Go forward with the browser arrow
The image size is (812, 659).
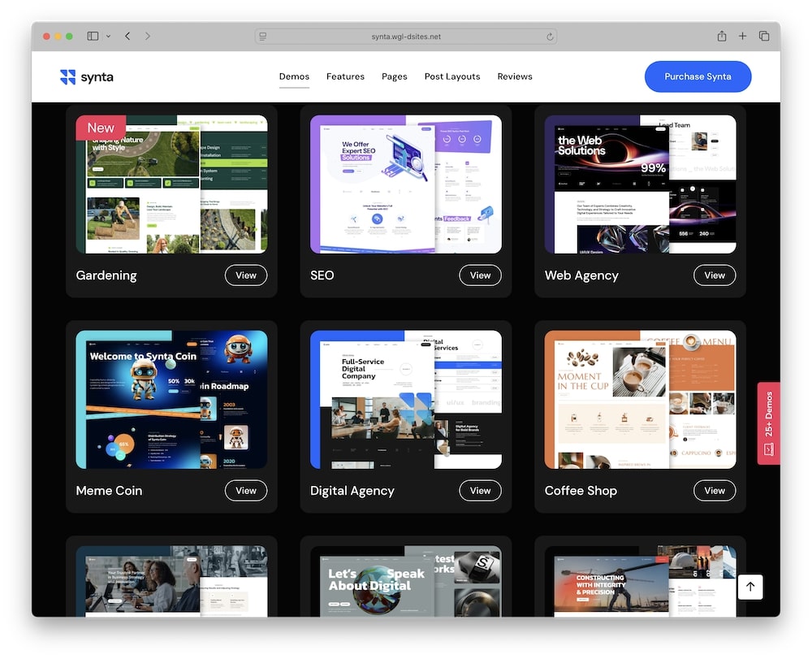point(148,37)
